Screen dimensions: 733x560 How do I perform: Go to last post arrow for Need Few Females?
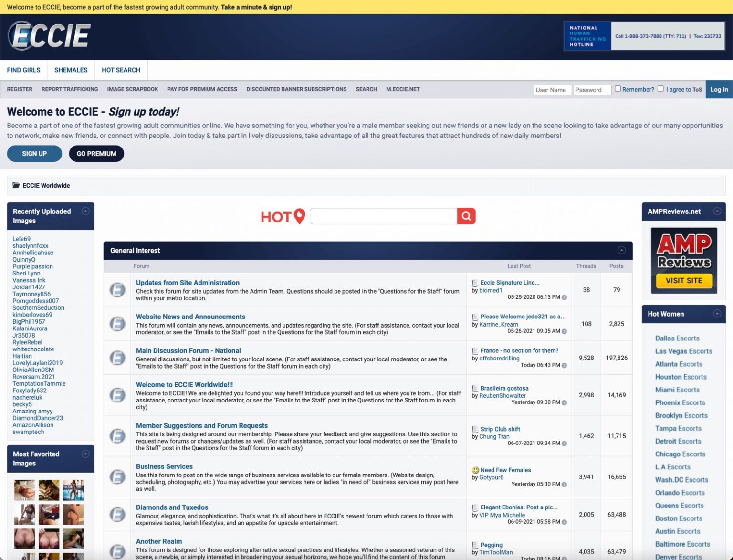pos(565,484)
